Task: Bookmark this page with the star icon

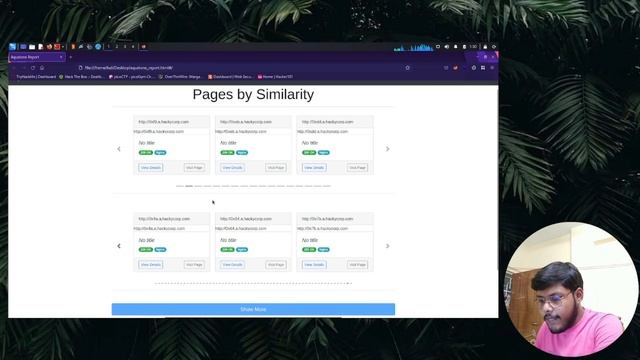Action: coord(407,68)
